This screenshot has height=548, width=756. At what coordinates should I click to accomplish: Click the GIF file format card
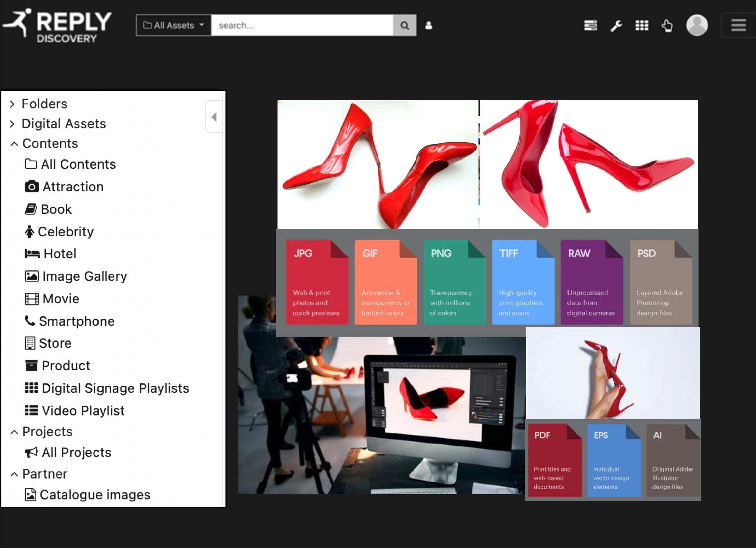click(x=386, y=282)
